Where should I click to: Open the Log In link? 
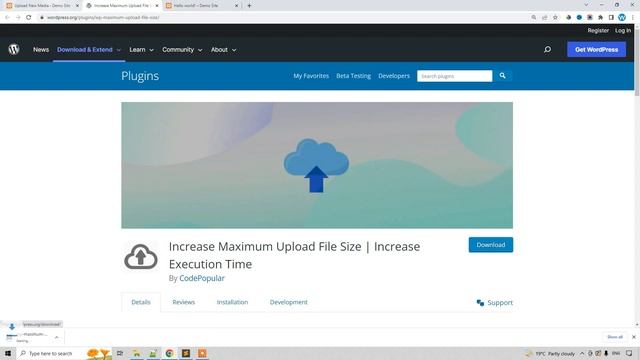623,31
